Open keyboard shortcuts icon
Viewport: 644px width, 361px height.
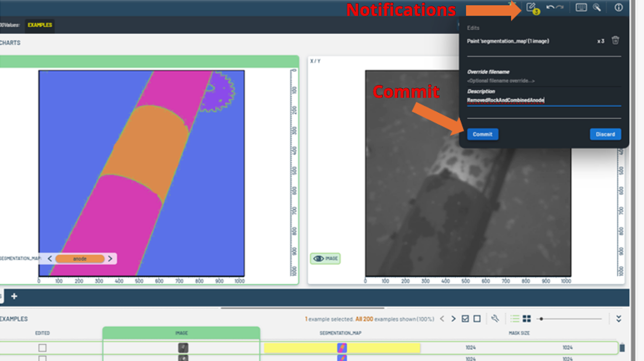point(581,7)
